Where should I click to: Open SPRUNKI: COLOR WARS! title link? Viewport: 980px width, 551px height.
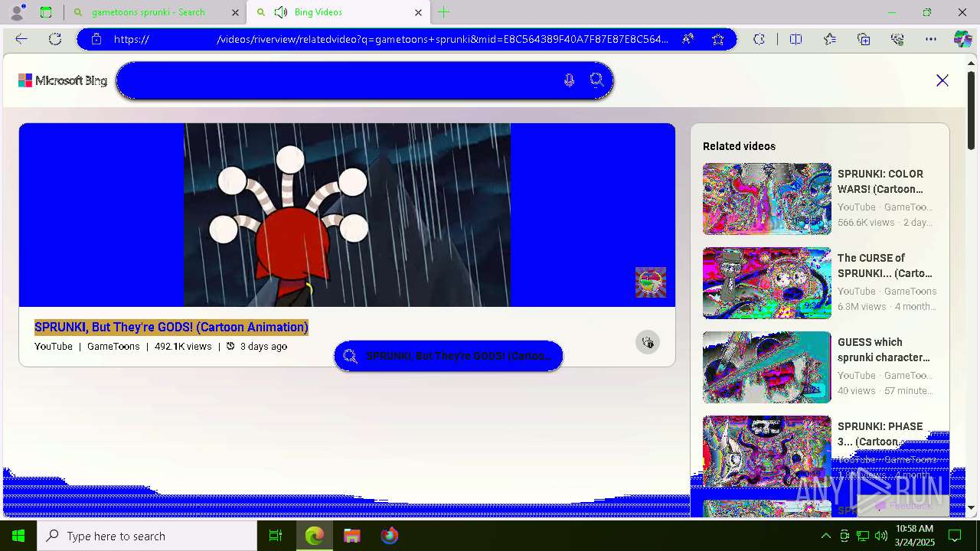click(880, 181)
